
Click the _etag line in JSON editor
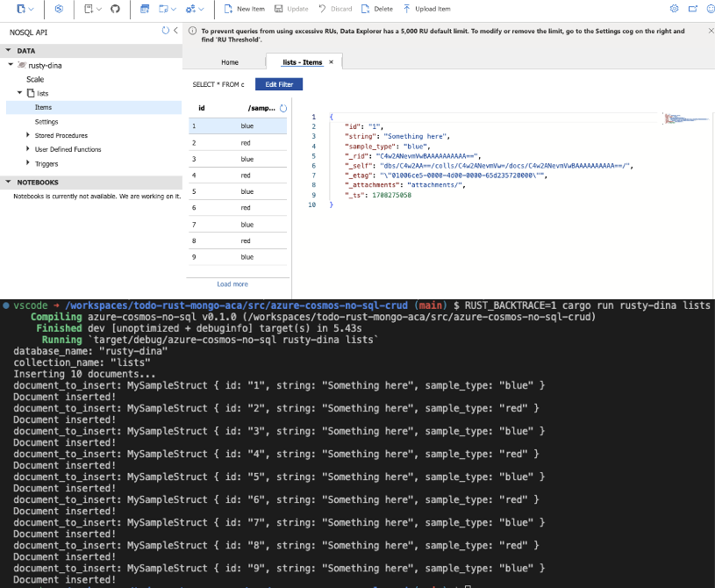(446, 176)
